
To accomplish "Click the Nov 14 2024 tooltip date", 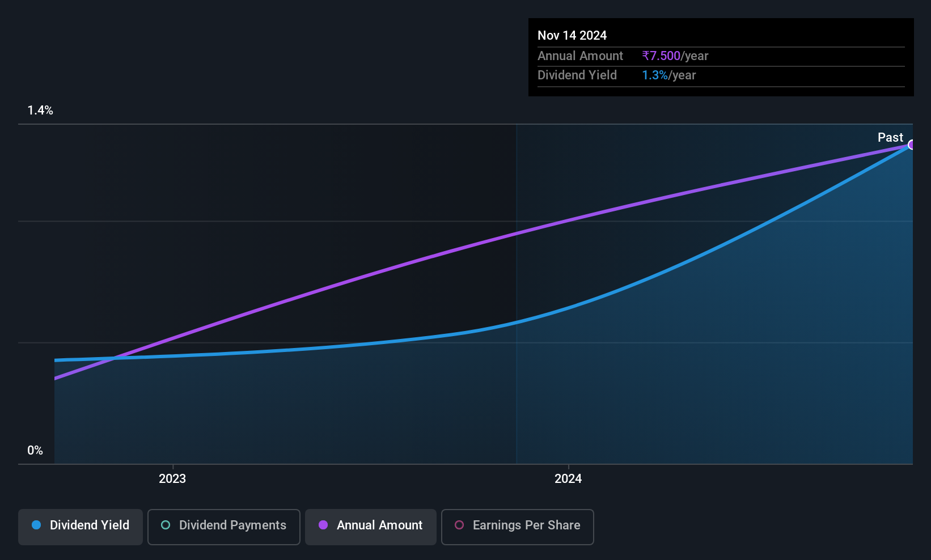I will coord(572,36).
